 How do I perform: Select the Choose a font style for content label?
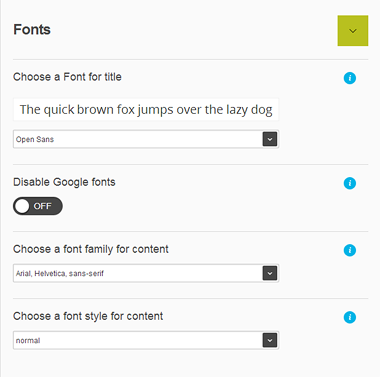[88, 316]
